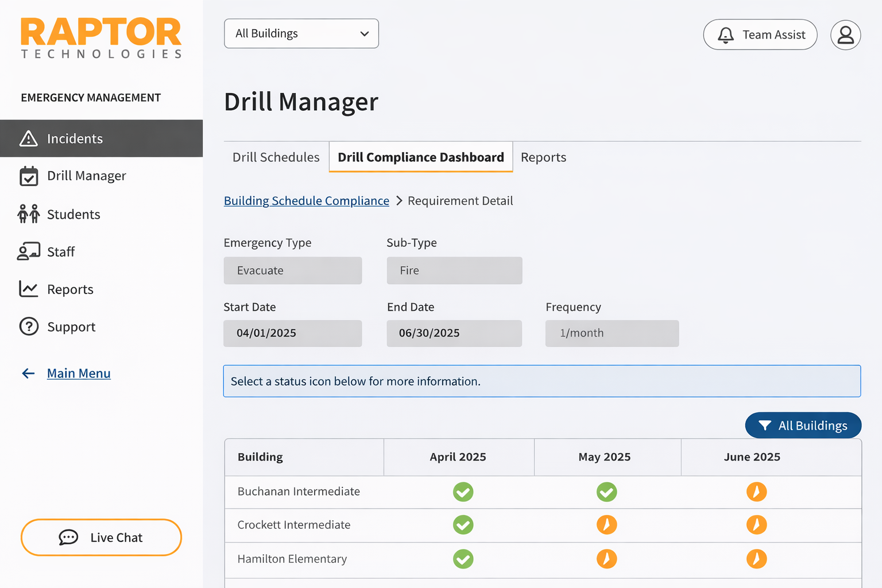Return via the Main Menu link
Viewport: 882px width, 588px height.
79,373
